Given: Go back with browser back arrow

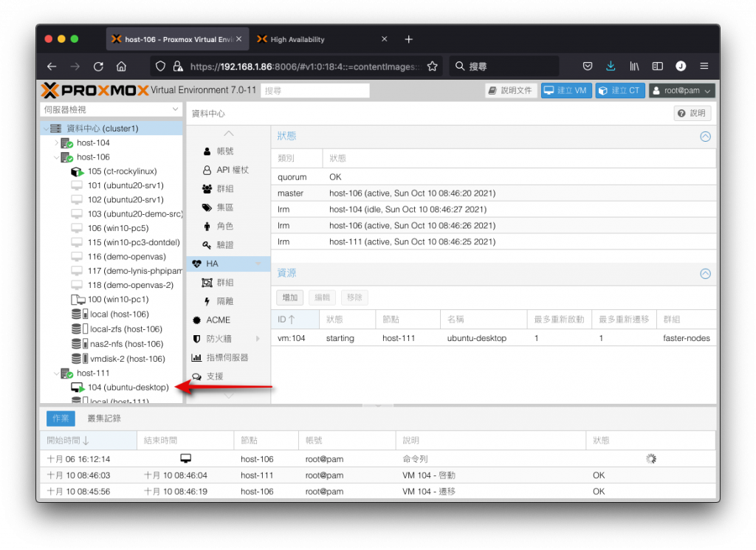Looking at the screenshot, I should (x=52, y=66).
